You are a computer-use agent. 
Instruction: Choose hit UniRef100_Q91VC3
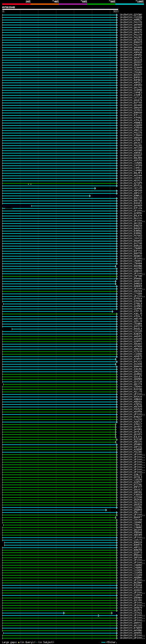tap(131, 490)
